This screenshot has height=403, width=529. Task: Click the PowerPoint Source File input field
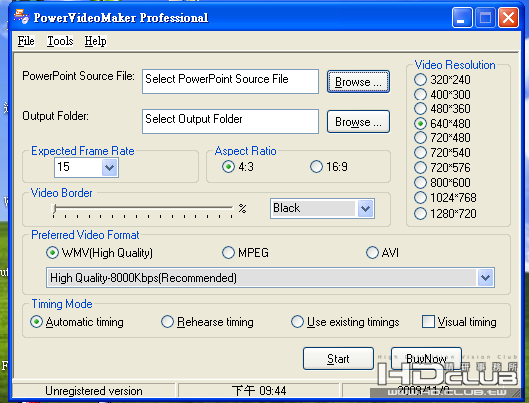pos(230,81)
